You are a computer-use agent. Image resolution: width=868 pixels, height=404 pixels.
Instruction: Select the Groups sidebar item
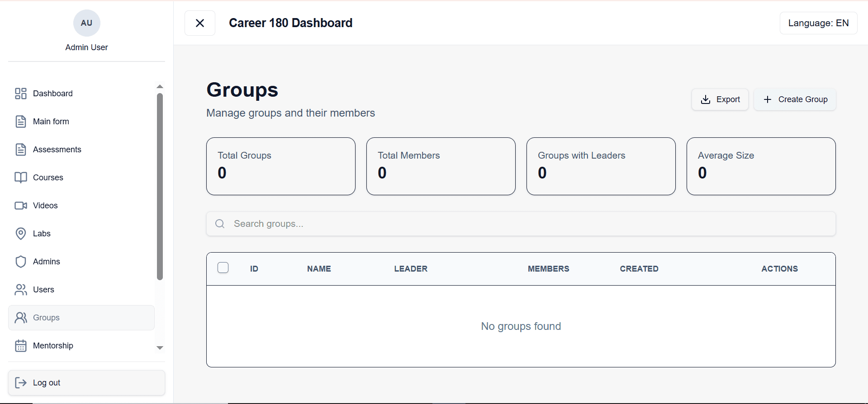(81, 318)
